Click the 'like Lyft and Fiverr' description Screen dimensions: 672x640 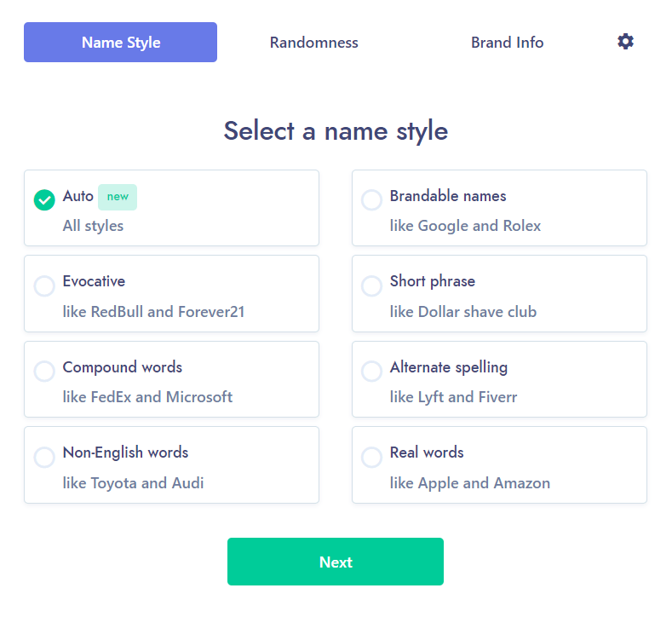[453, 397]
